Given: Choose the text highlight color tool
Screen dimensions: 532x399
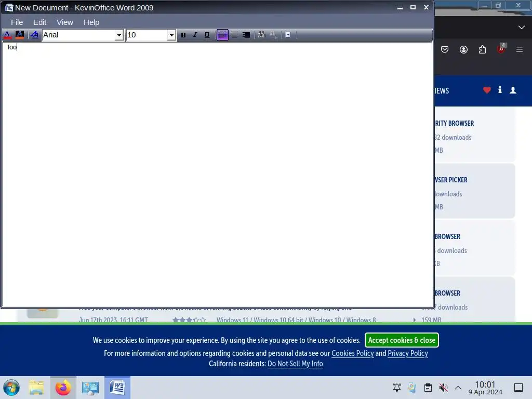Looking at the screenshot, I should coord(20,35).
